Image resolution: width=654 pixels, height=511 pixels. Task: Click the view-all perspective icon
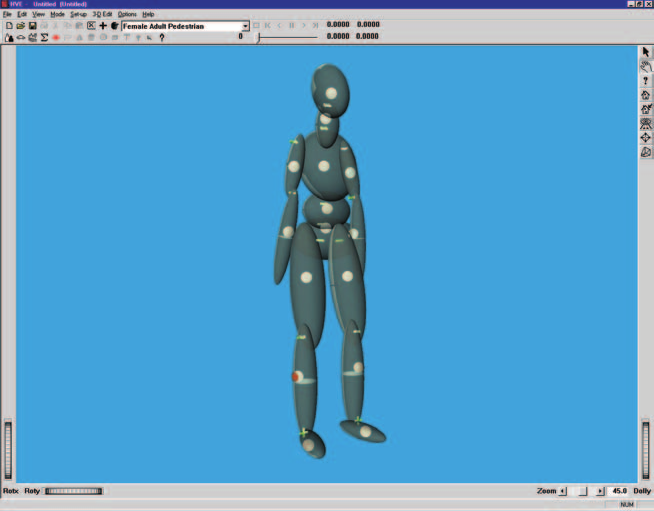646,123
